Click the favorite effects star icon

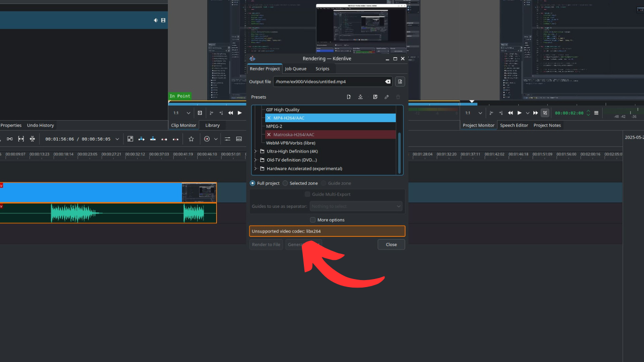(x=191, y=139)
